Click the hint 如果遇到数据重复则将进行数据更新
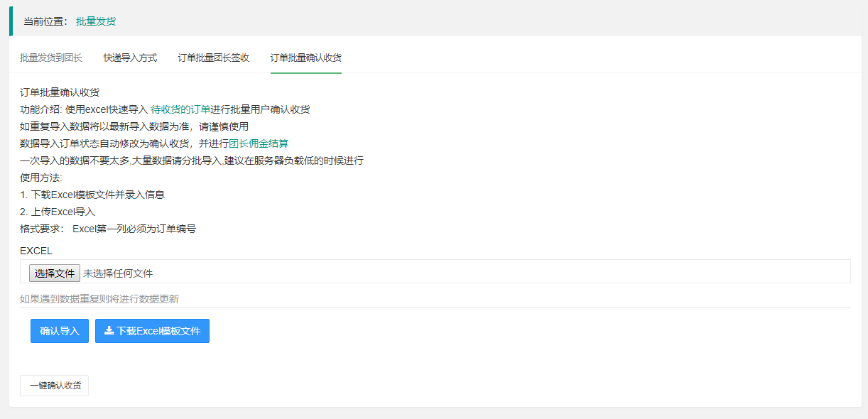The width and height of the screenshot is (868, 419). [99, 299]
